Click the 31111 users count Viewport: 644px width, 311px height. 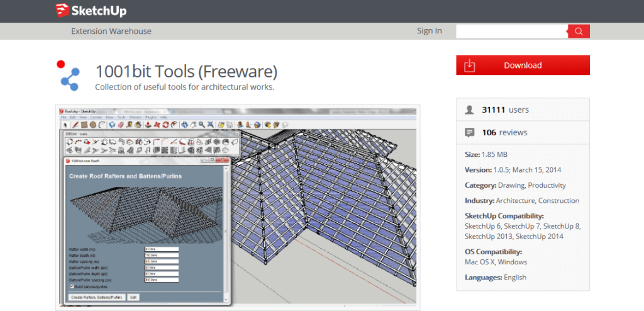(x=505, y=110)
